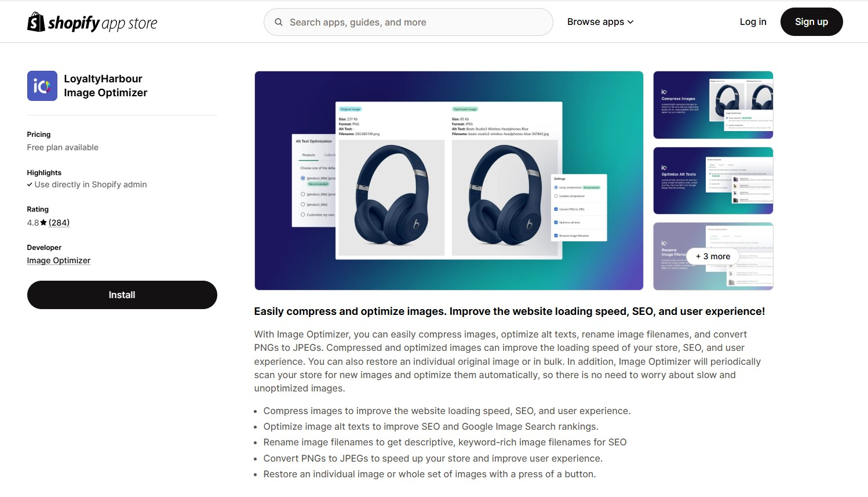Click the Image Optimizer app icon

42,86
